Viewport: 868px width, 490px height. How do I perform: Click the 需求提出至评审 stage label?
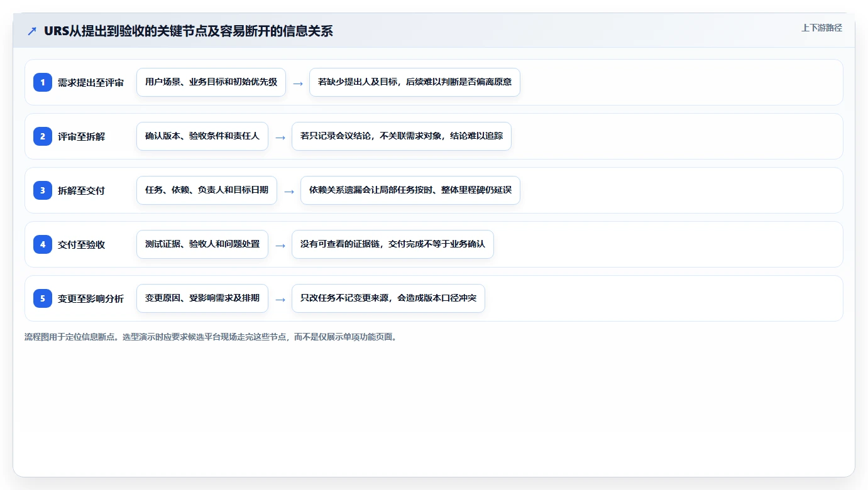pyautogui.click(x=91, y=82)
